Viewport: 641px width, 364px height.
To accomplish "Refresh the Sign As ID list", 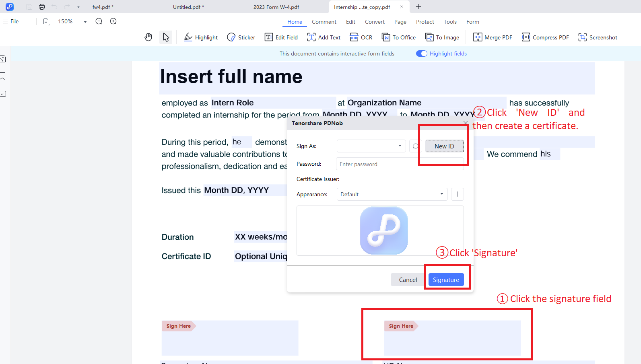I will pos(416,146).
